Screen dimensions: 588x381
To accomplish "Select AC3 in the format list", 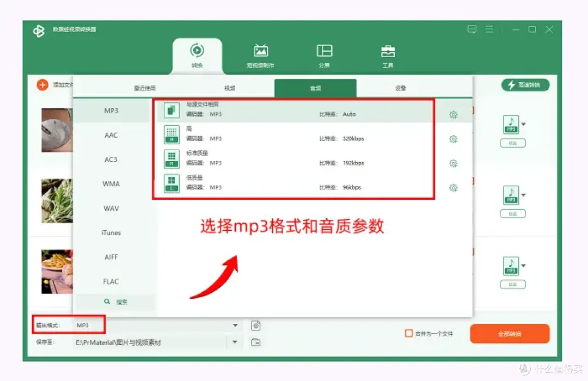I will pos(112,159).
